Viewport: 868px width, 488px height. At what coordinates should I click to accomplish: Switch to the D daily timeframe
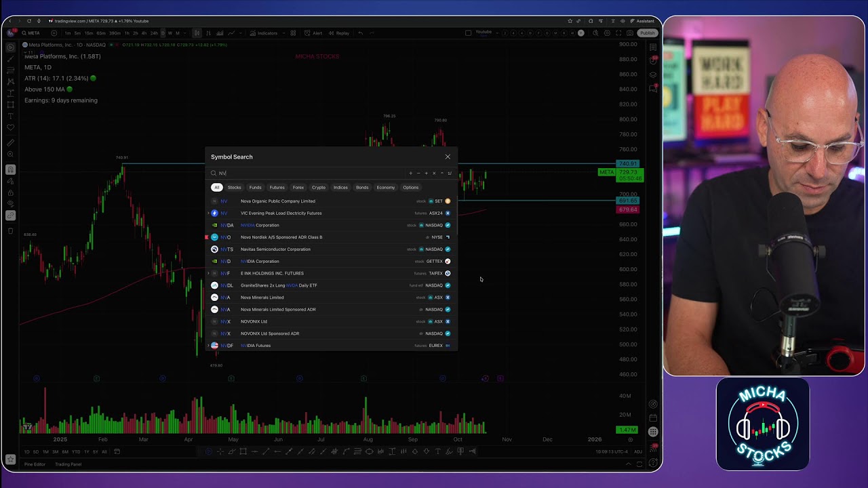163,33
